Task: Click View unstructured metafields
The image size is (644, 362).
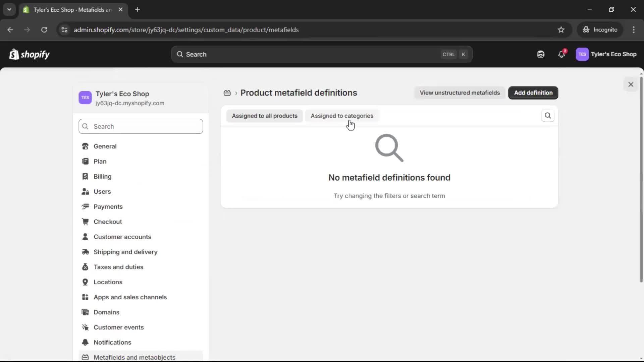Action: coord(460,93)
